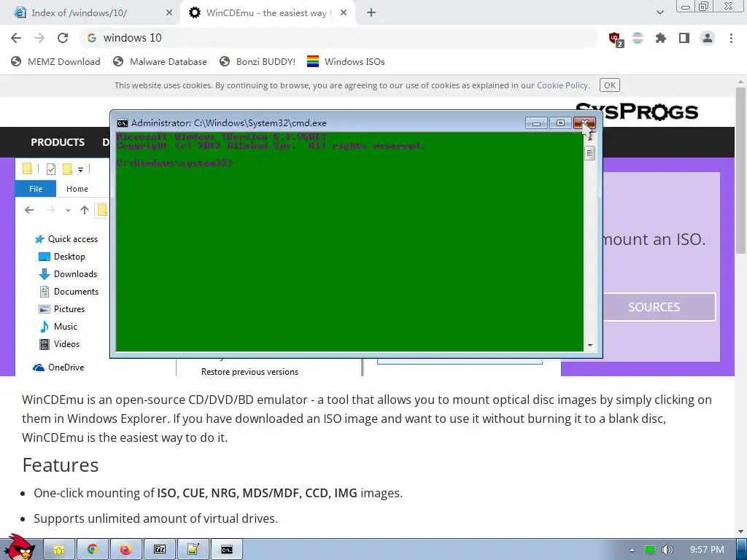Close the Index of /windows/10/ tab
Screen dimensions: 747x560
(x=169, y=13)
